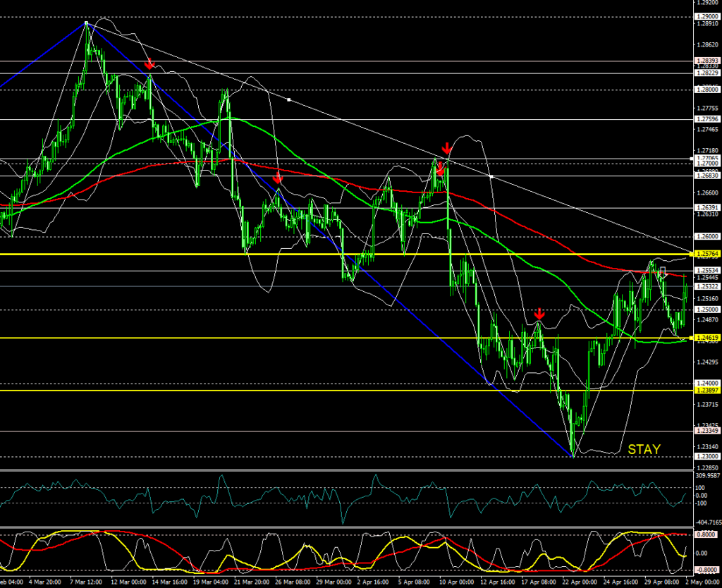Select the yellow STAY text label

pos(644,448)
